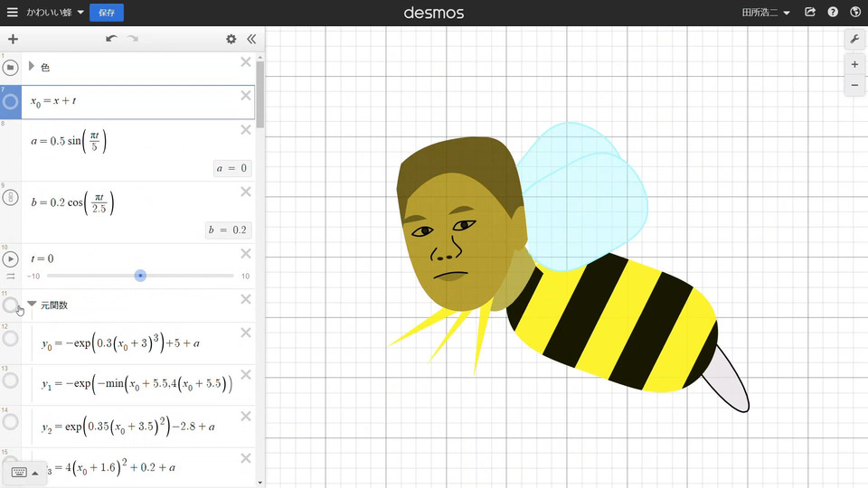The image size is (868, 488).
Task: Expand the 色 folder triangle
Action: click(32, 66)
